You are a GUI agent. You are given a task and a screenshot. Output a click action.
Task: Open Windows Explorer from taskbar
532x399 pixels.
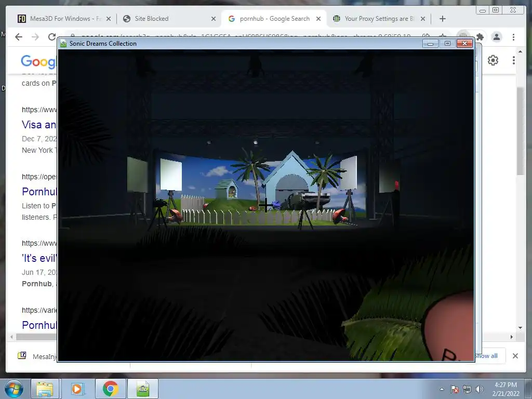pyautogui.click(x=45, y=389)
